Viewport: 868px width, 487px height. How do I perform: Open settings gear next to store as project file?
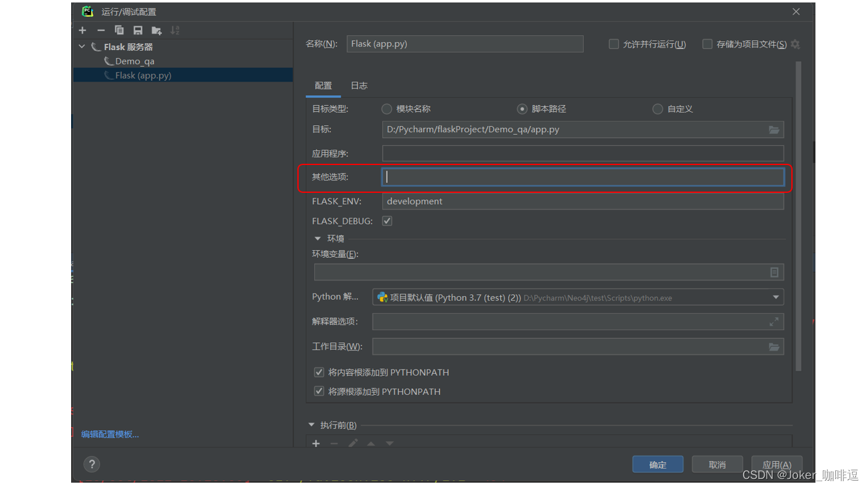pyautogui.click(x=795, y=44)
